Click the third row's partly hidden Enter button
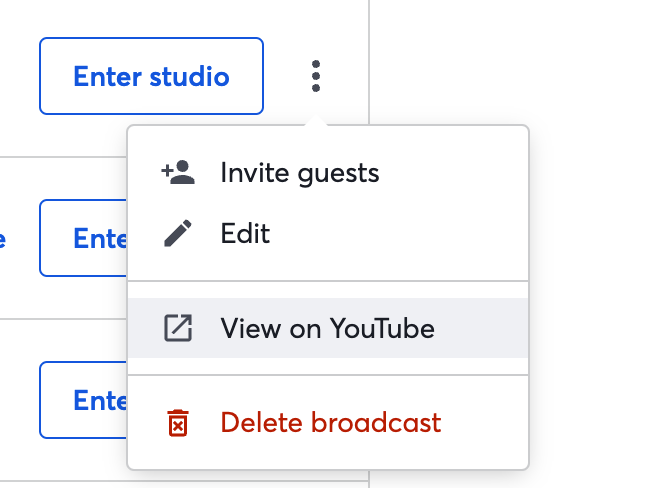Screen dimensions: 648x488 [83, 400]
